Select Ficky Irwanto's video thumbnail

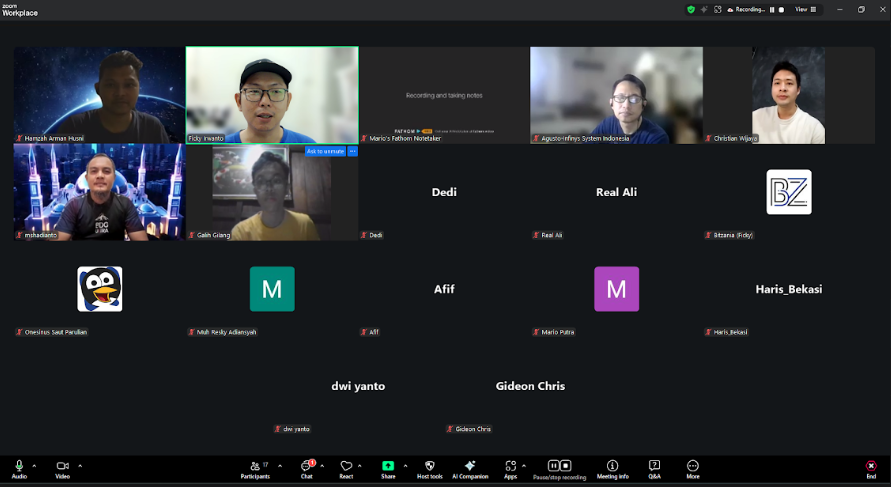pyautogui.click(x=272, y=94)
